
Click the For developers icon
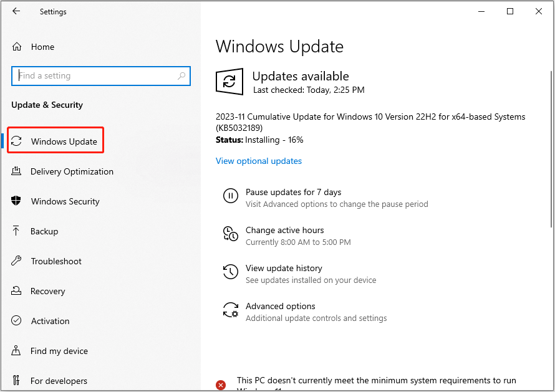point(16,380)
